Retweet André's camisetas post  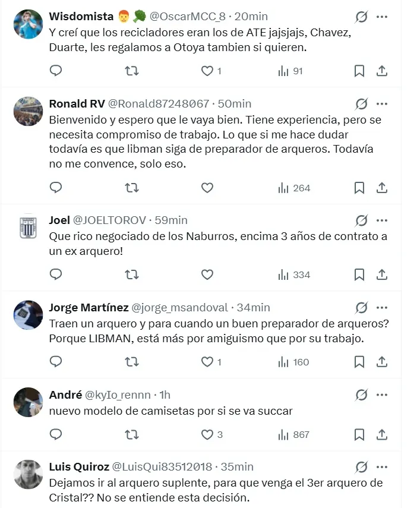pos(133,434)
